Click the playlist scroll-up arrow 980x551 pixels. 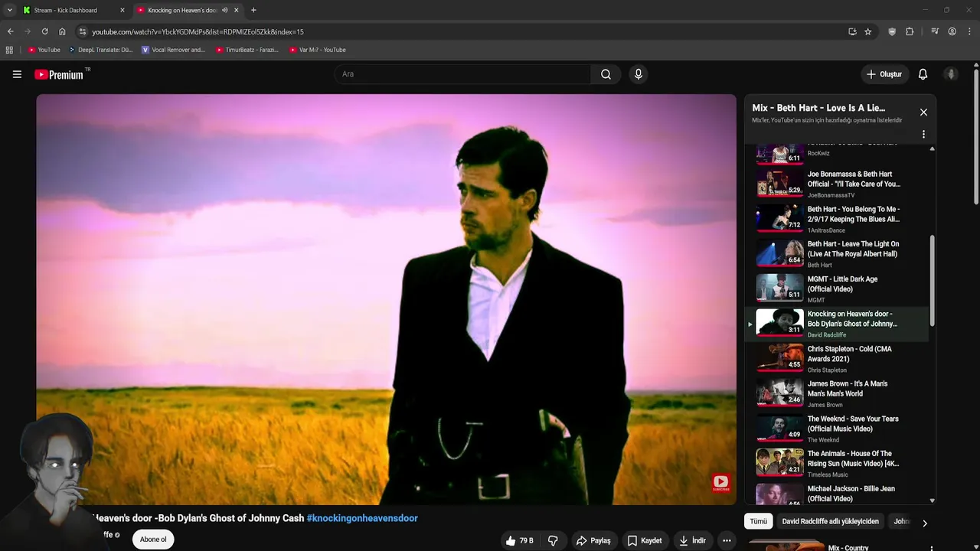[x=932, y=148]
